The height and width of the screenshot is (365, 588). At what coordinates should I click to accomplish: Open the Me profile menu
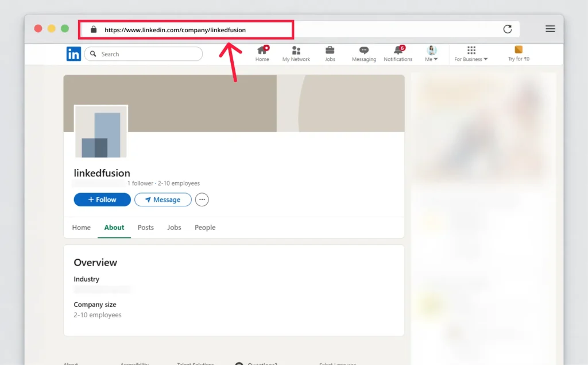(431, 53)
